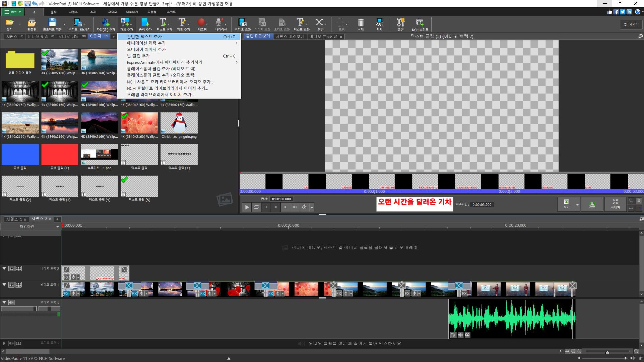Open the green Menu (메뉴) dropdown
The width and height of the screenshot is (644, 362).
click(x=12, y=12)
